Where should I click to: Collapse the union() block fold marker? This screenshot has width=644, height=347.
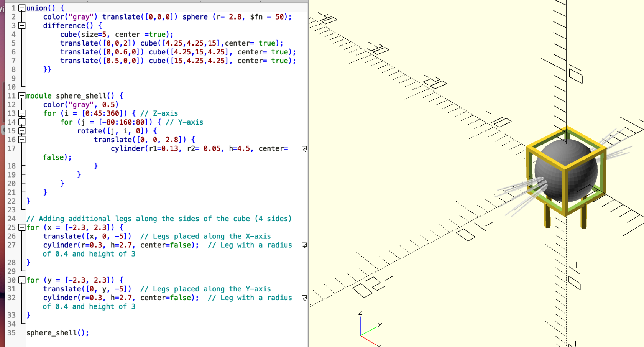point(22,8)
